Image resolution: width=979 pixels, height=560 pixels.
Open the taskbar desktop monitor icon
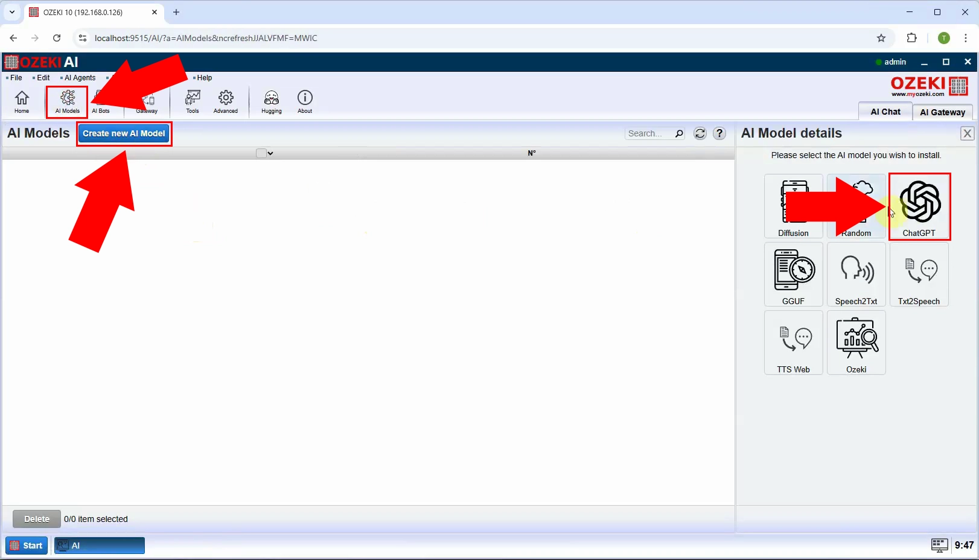939,545
